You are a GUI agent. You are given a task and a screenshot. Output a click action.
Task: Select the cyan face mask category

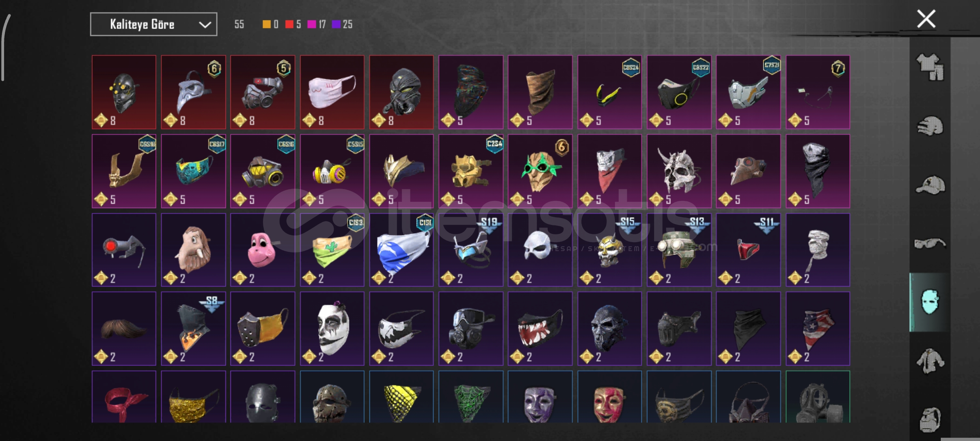pyautogui.click(x=930, y=302)
